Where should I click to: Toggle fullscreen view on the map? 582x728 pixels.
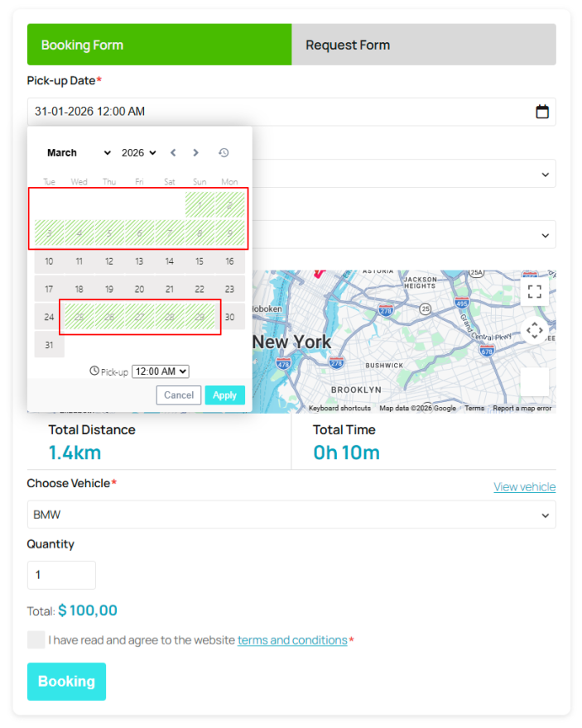tap(535, 291)
